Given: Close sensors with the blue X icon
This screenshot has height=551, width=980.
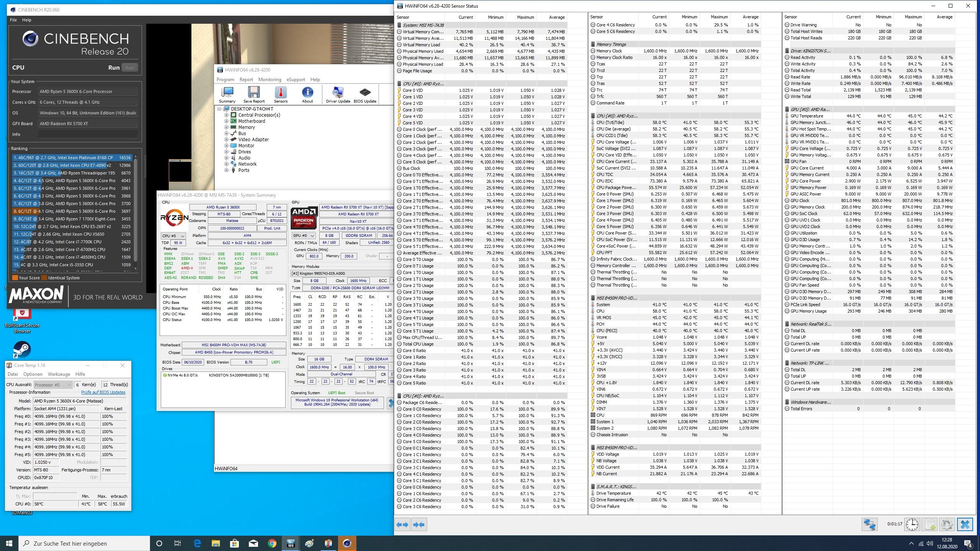Looking at the screenshot, I should coord(965,524).
